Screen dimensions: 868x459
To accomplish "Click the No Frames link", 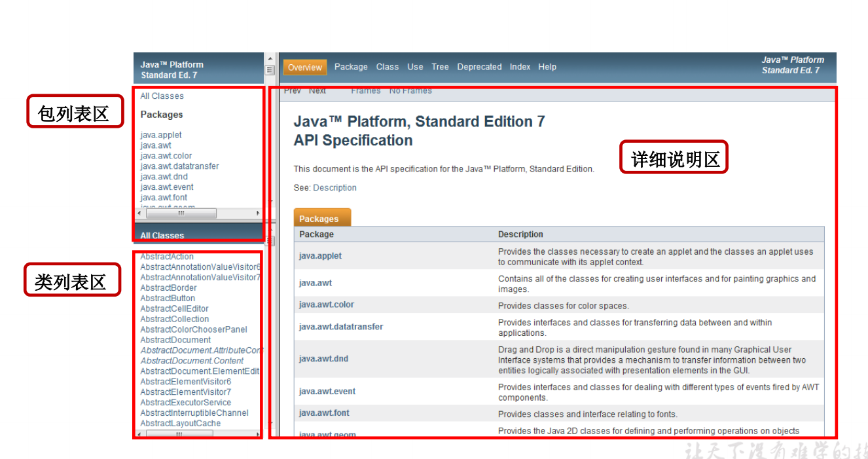I will tap(410, 91).
